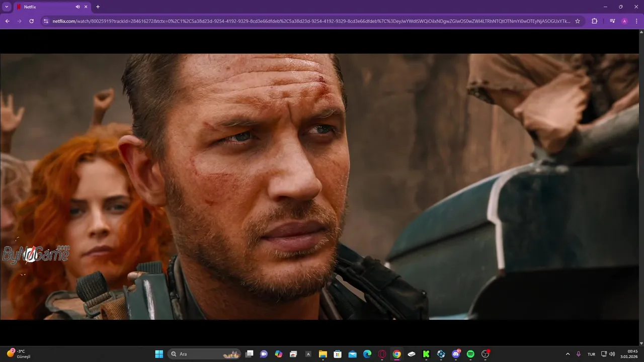
Task: Open Opera browser from the taskbar
Action: (x=382, y=354)
